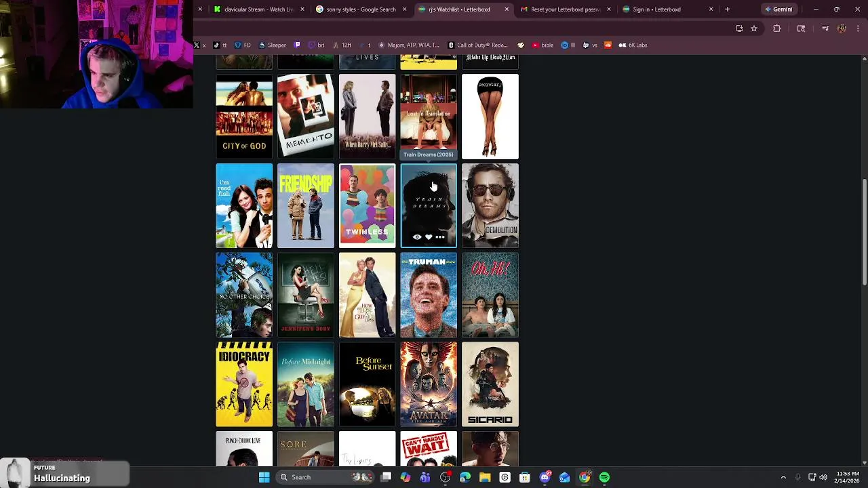Open the Windows Start menu
Viewport: 868px width, 488px height.
264,477
